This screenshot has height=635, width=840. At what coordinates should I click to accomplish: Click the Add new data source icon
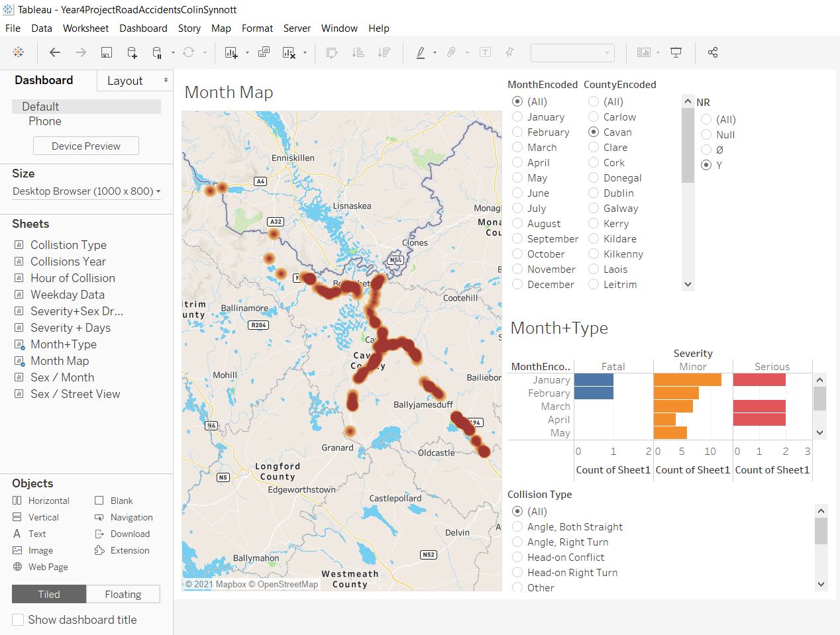[132, 52]
